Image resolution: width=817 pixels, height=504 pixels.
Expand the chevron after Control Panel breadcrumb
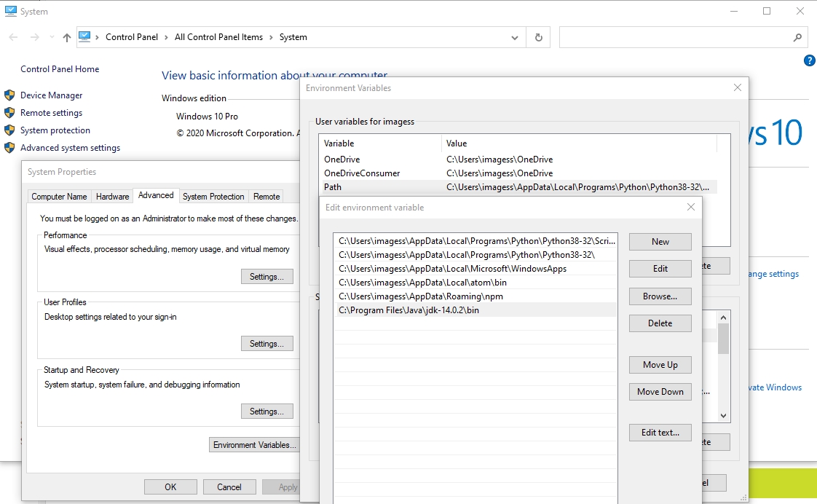pyautogui.click(x=166, y=38)
